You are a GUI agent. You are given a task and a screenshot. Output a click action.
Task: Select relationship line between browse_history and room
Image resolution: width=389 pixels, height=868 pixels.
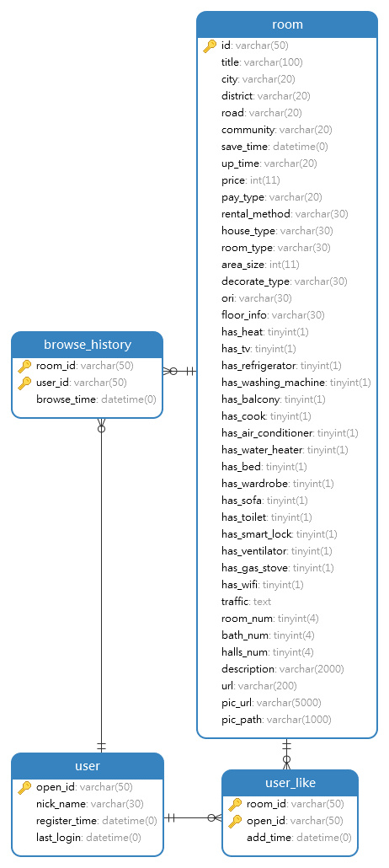pyautogui.click(x=180, y=371)
